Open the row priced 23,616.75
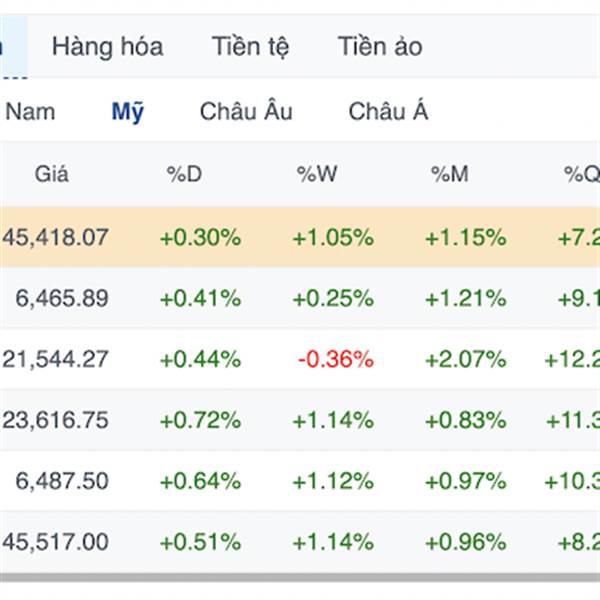 (x=300, y=420)
